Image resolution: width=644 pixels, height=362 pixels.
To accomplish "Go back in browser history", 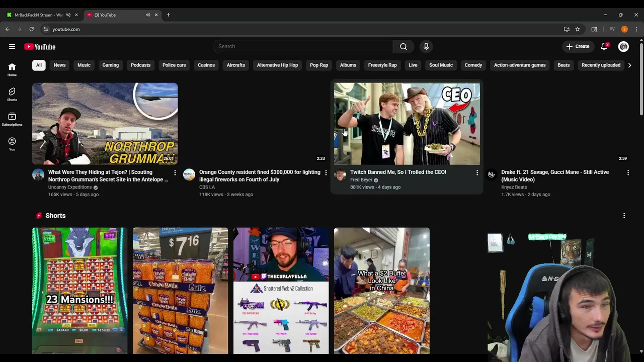I will [8, 29].
